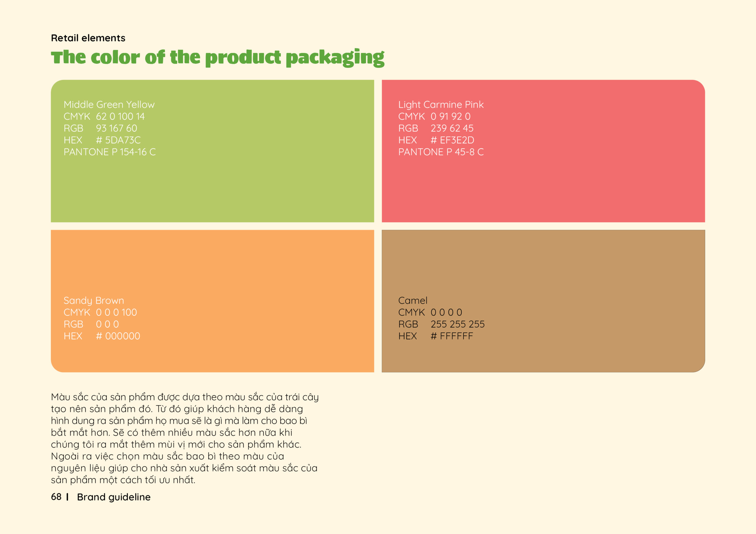Viewport: 756px width, 534px height.
Task: Select the 'Retail elements' section label
Action: (88, 38)
